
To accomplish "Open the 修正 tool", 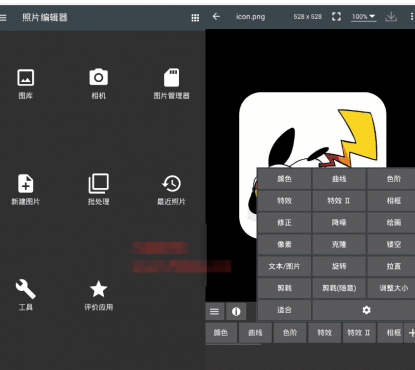I will [x=284, y=223].
